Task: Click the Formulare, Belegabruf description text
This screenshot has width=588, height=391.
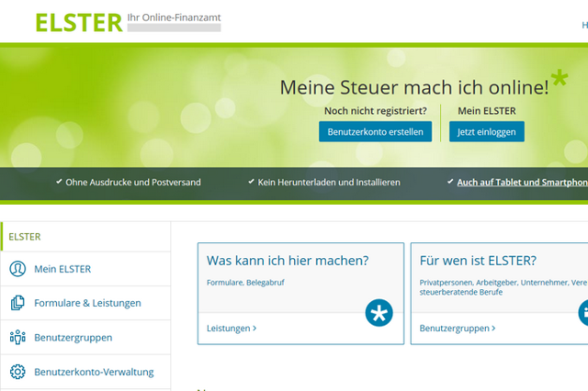Action: coord(245,283)
